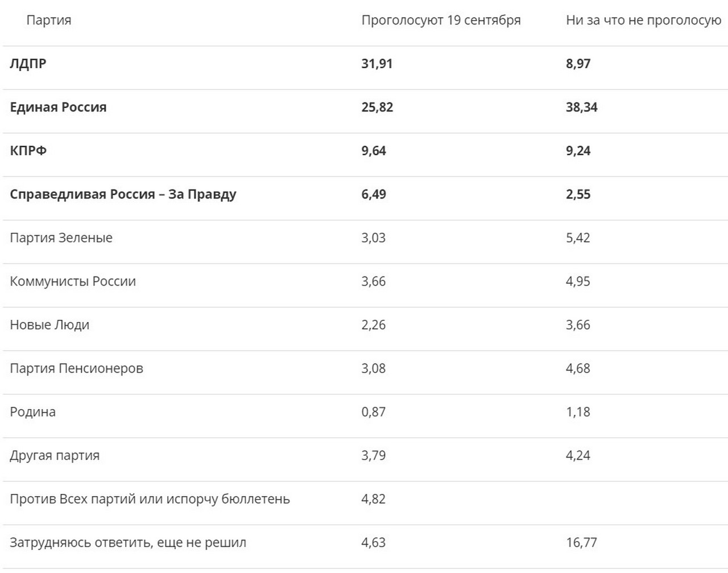
Task: Click the Партия column header
Action: [49, 20]
